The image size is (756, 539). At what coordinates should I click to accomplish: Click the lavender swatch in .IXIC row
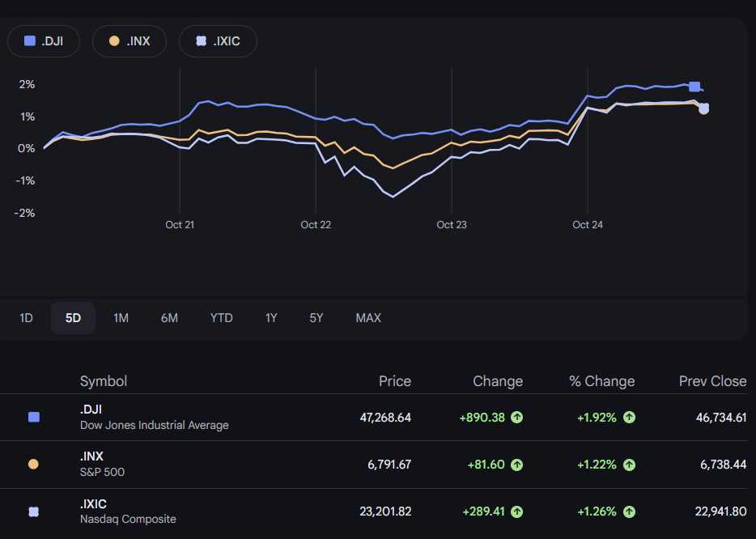tap(34, 511)
